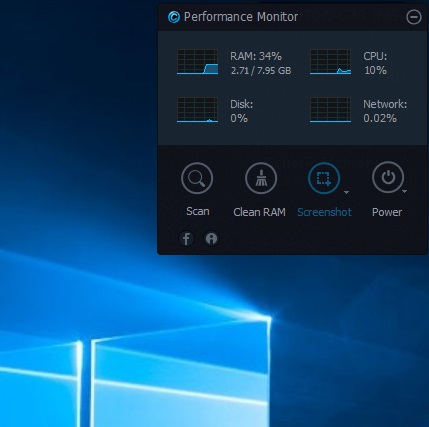Viewport: 429px width, 427px height.
Task: Click the Scan text label
Action: (x=198, y=211)
